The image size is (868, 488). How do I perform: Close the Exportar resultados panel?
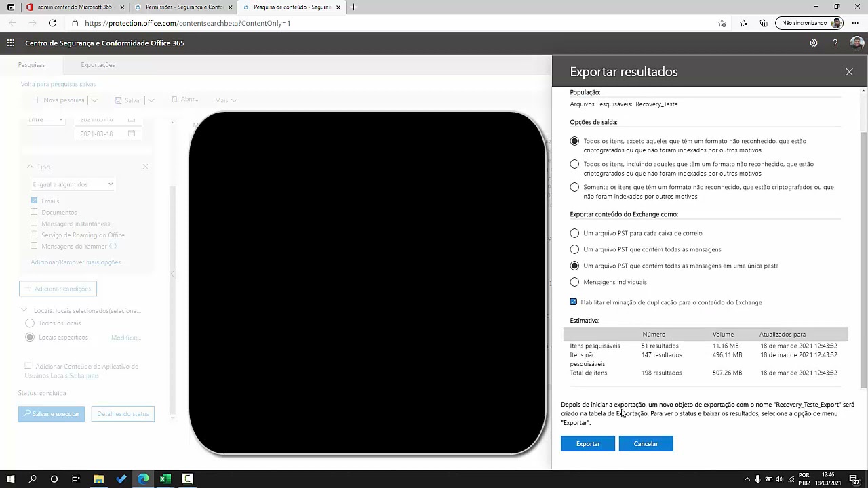[849, 72]
